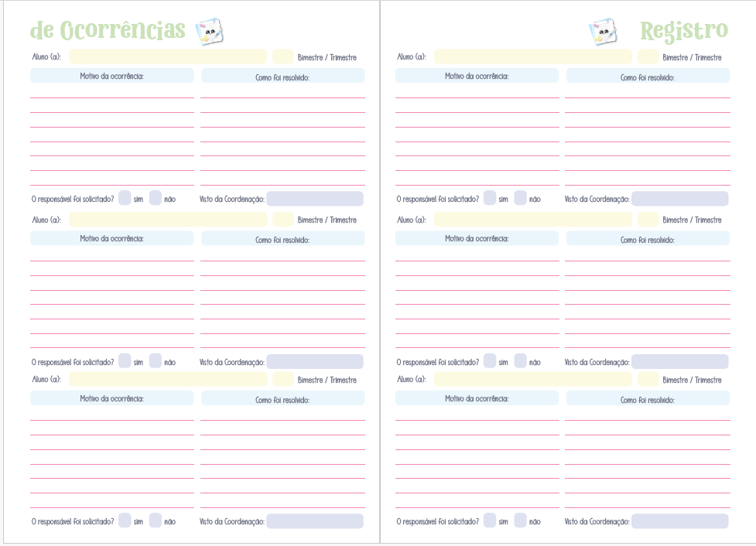
Task: Select "Motivo da ocorrência:" header in first Ocorrências entry
Action: 112,76
